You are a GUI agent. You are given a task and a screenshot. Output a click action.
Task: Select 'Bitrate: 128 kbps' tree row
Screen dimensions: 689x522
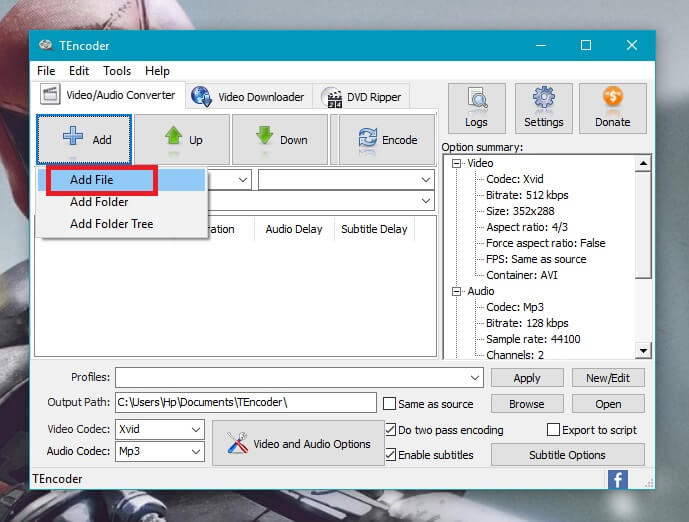point(527,323)
